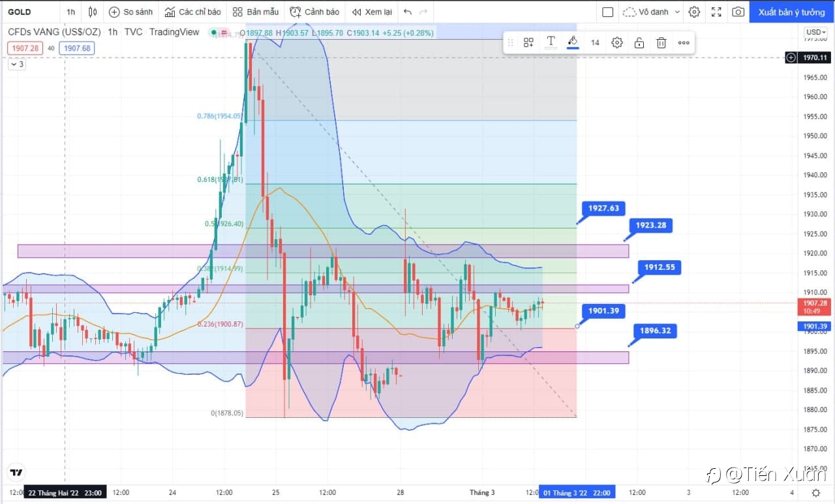Select the 1896.32 price label callout
The height and width of the screenshot is (504, 835).
pos(655,331)
